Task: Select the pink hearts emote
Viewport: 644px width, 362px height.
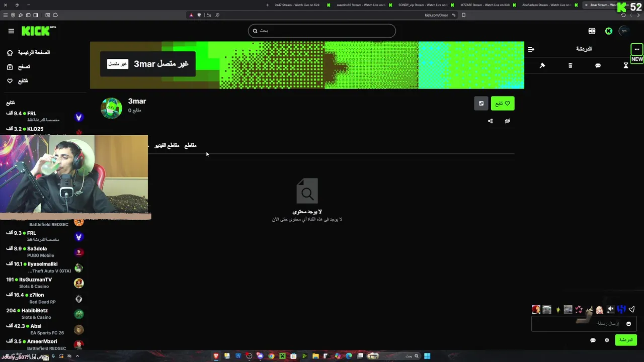Action: click(x=579, y=309)
